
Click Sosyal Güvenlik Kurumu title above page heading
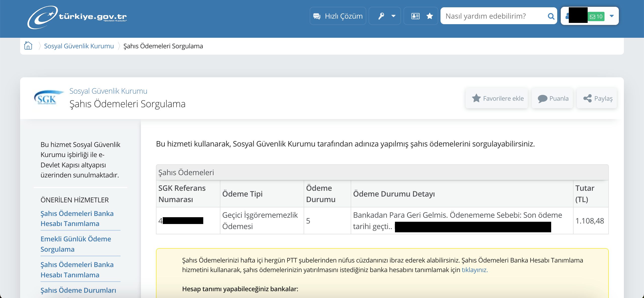click(108, 91)
